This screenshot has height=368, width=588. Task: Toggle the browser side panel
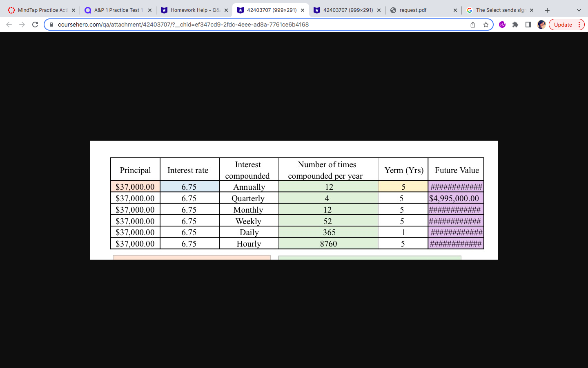point(528,25)
